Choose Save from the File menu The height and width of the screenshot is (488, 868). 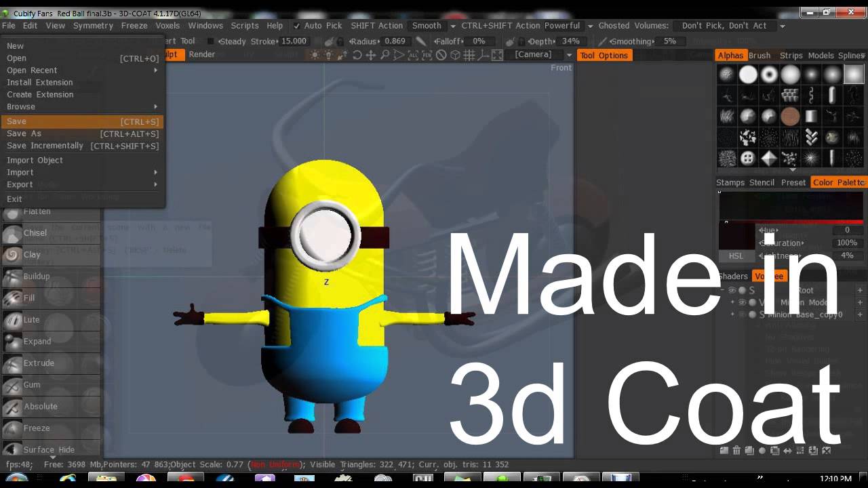pos(82,122)
